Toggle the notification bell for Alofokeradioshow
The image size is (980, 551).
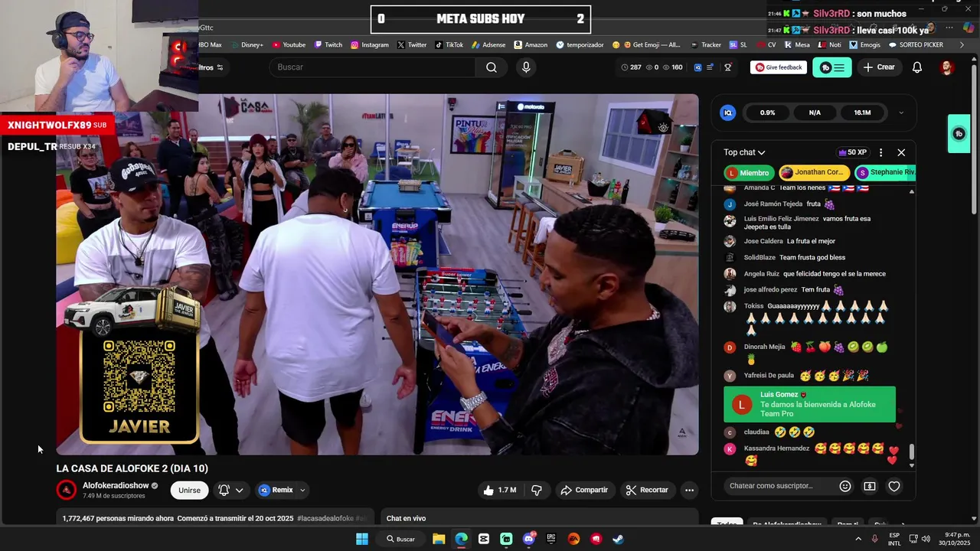pyautogui.click(x=224, y=490)
